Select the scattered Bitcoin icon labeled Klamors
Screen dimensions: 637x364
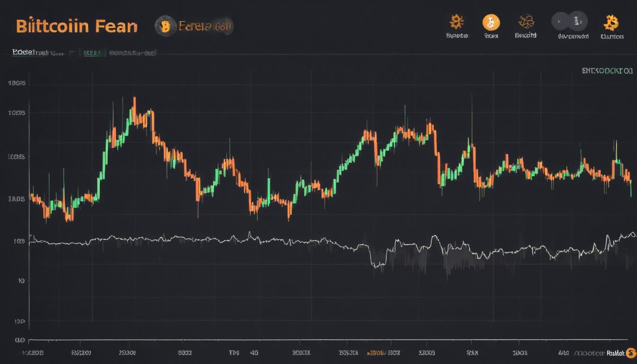tap(611, 21)
